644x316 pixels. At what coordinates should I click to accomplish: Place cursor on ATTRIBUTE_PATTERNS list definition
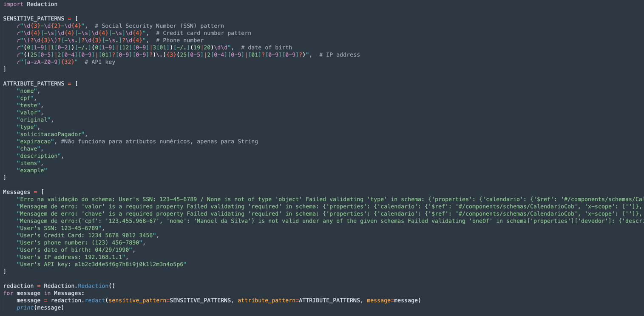34,84
